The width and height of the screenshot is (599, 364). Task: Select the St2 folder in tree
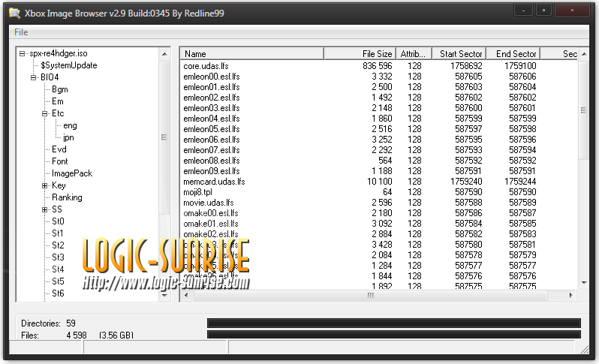(x=58, y=245)
